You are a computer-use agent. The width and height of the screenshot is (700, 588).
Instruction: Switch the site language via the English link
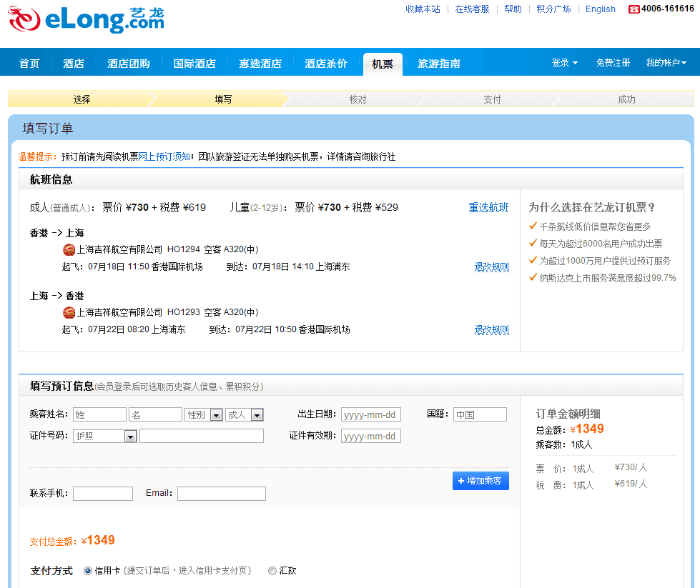click(600, 9)
